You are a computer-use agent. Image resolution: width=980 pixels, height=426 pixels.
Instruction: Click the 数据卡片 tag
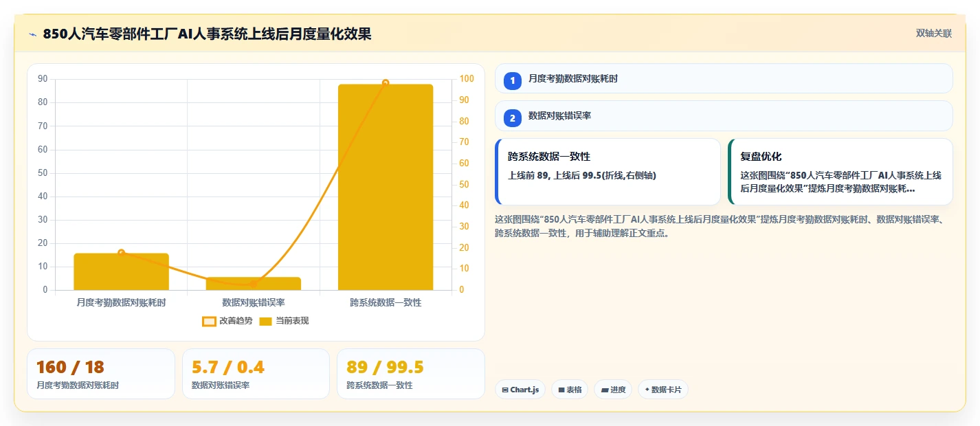(663, 390)
